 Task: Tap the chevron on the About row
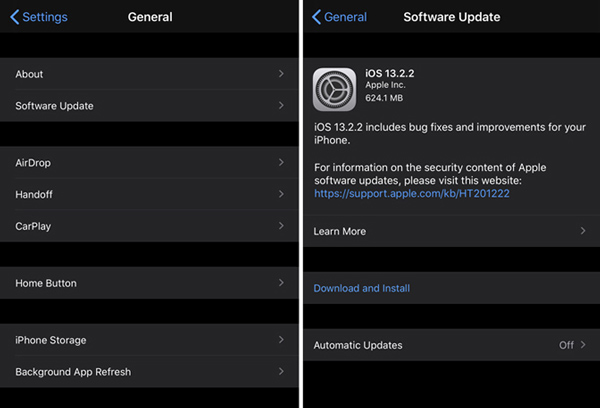coord(281,73)
